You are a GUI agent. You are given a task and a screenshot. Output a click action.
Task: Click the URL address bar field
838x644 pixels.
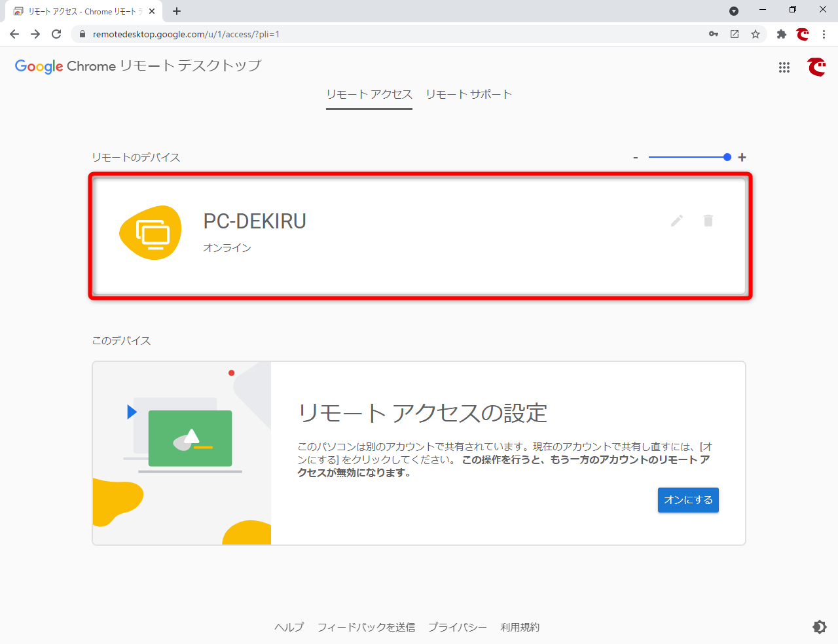coord(393,34)
